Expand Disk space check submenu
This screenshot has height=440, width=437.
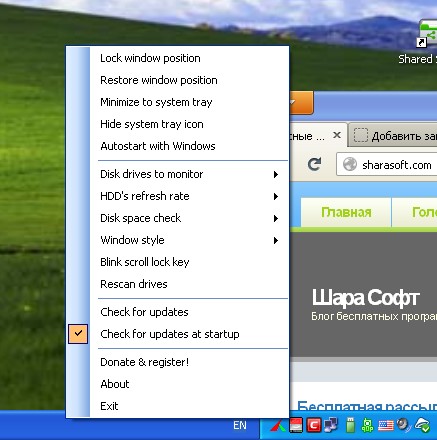[177, 218]
